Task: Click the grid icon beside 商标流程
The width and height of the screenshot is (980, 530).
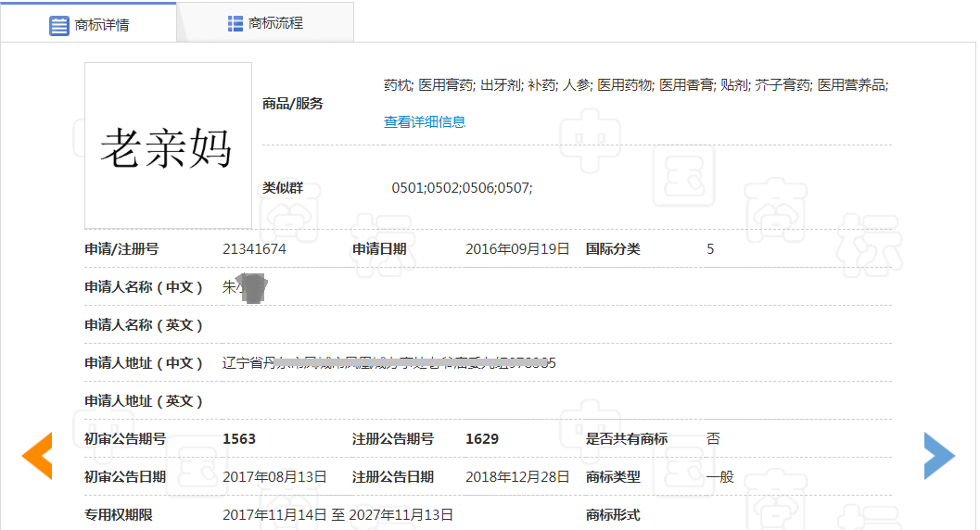Action: (235, 24)
